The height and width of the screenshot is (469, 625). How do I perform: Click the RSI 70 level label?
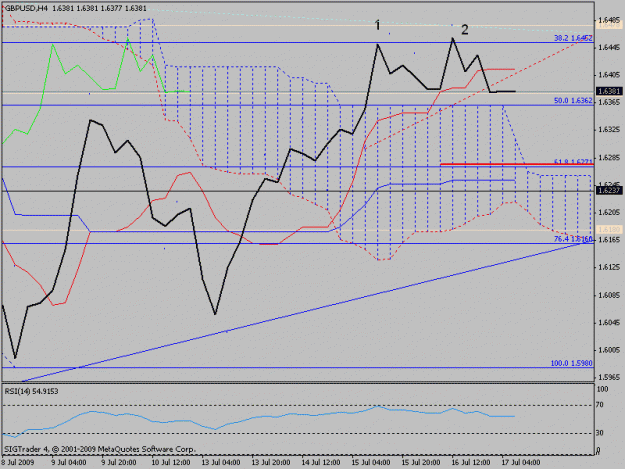[x=599, y=405]
